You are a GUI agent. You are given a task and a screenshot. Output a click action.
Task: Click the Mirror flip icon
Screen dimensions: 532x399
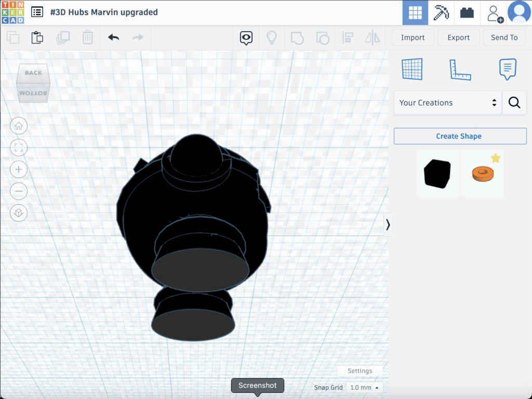tap(373, 37)
